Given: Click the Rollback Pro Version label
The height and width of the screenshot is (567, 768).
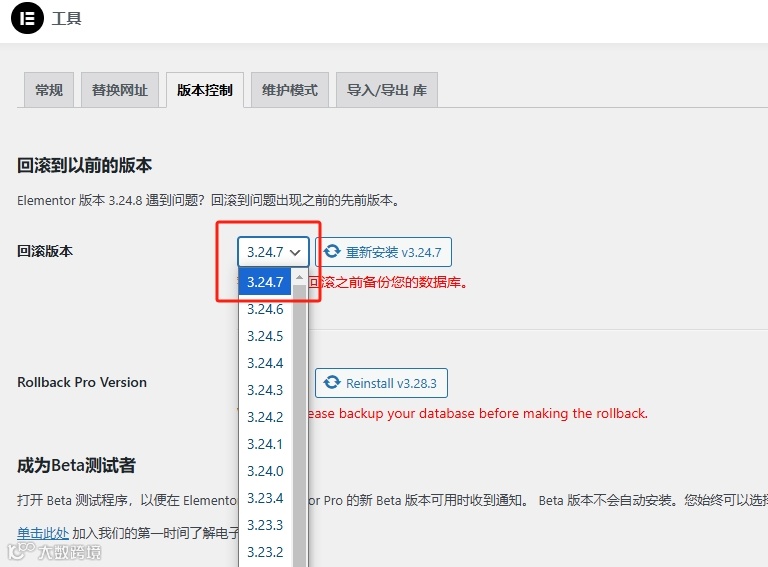Looking at the screenshot, I should (x=82, y=382).
